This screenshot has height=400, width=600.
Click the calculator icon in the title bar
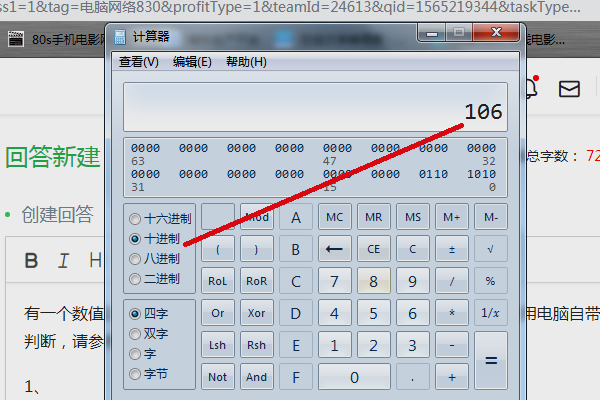(x=120, y=37)
